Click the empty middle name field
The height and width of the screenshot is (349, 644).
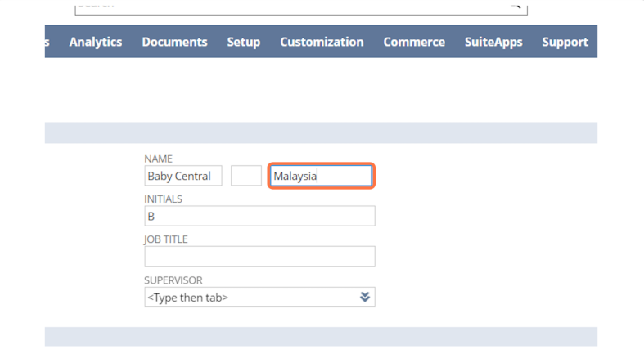click(246, 176)
